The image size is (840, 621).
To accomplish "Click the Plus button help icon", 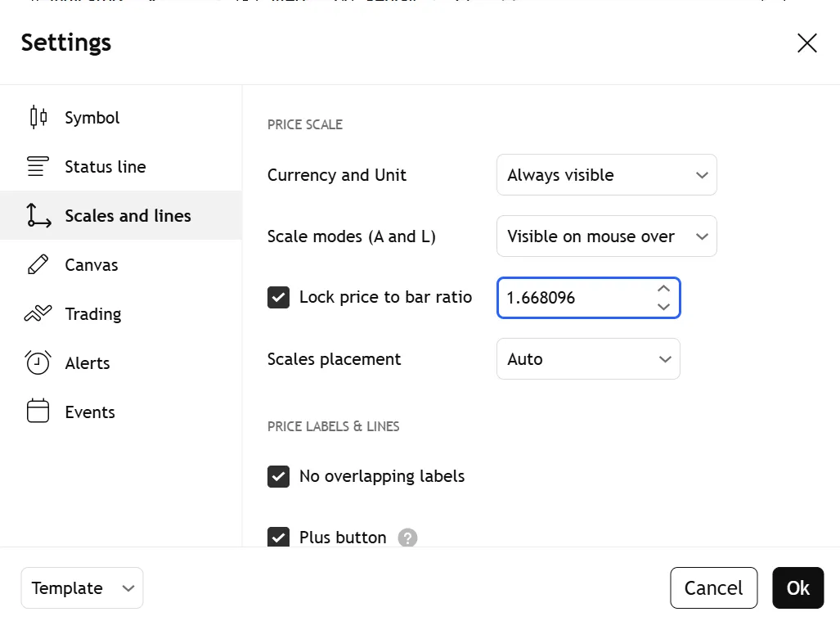I will pyautogui.click(x=407, y=538).
